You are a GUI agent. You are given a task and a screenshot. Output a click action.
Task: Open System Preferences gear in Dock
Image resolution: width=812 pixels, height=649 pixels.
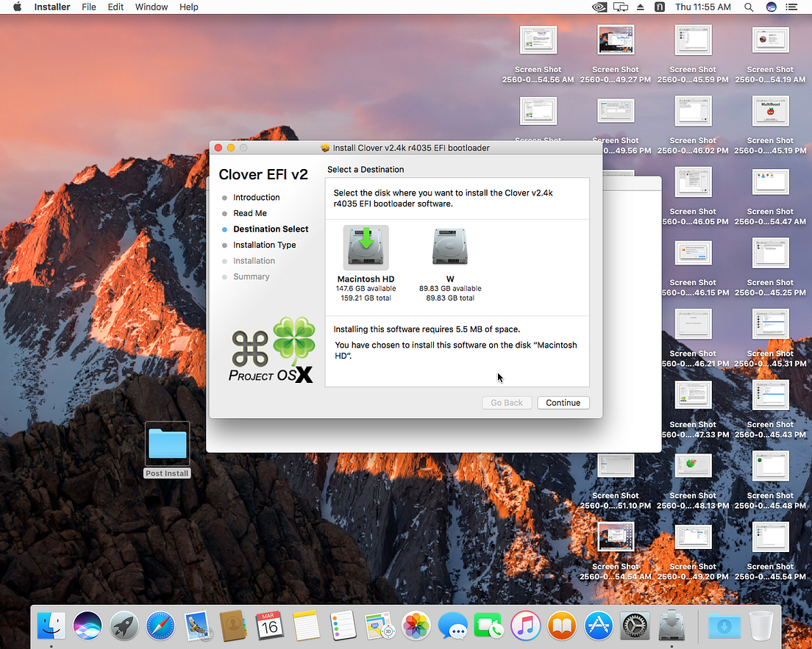point(635,625)
